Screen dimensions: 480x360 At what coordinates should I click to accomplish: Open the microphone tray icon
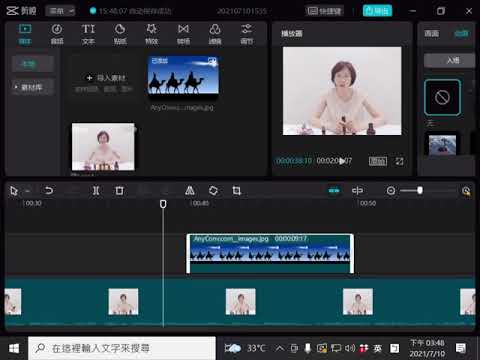[308, 348]
